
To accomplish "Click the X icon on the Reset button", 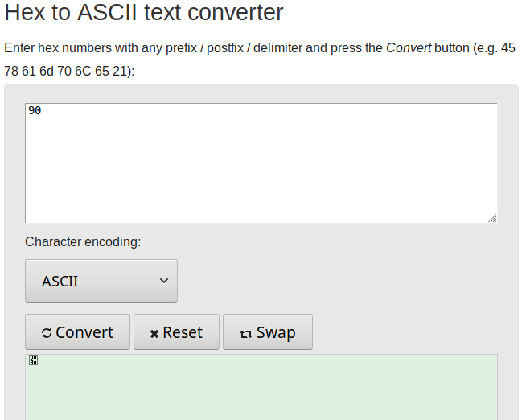I will [154, 334].
